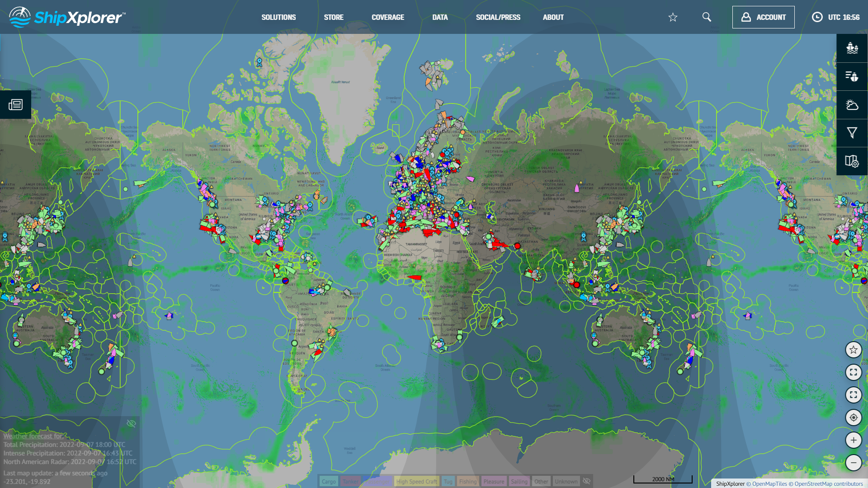Viewport: 868px width, 488px height.
Task: Open the filter funnel panel
Action: 852,133
